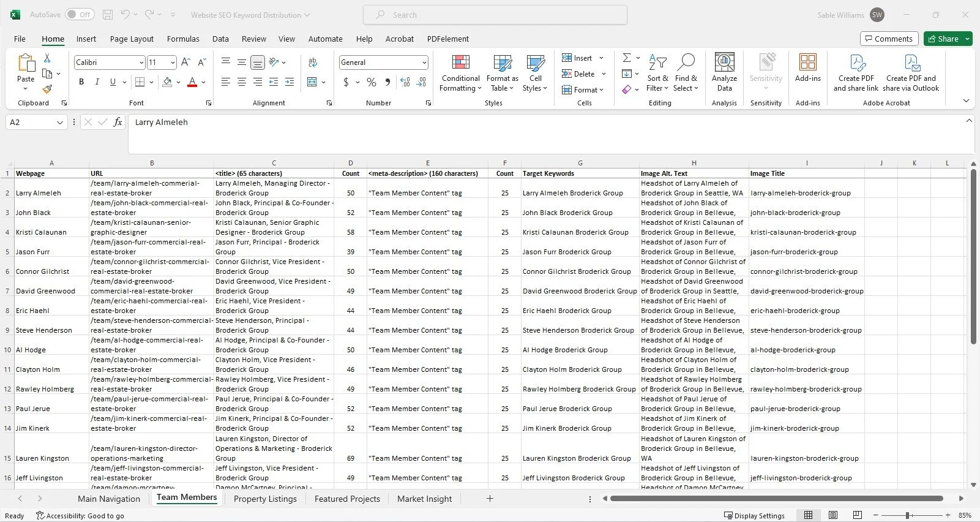Viewport: 980px width, 522px height.
Task: Click the Format Painter brush icon
Action: [47, 89]
